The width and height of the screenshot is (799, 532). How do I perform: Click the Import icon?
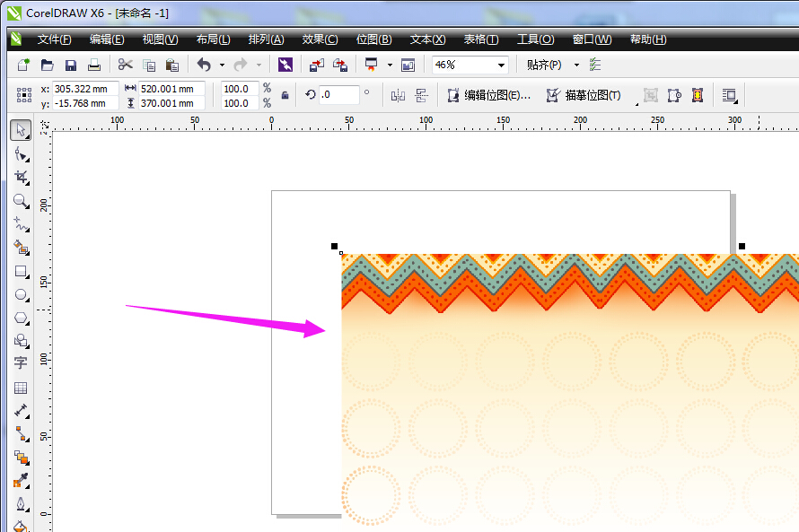pos(316,65)
